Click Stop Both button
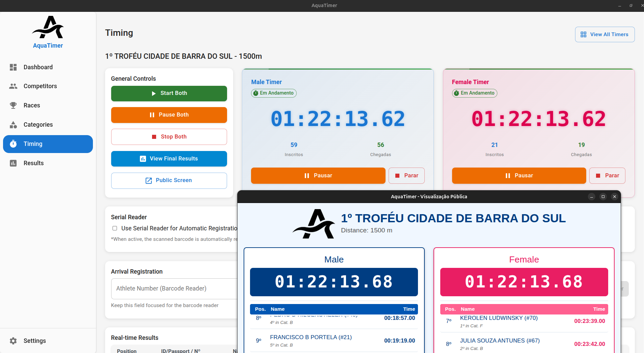The width and height of the screenshot is (644, 353). pyautogui.click(x=169, y=137)
